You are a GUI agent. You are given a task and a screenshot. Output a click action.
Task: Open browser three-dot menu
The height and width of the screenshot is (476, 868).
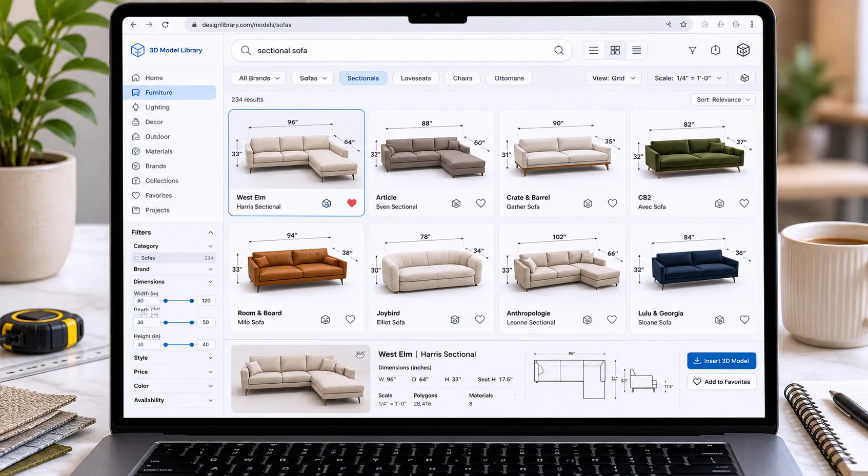click(752, 25)
